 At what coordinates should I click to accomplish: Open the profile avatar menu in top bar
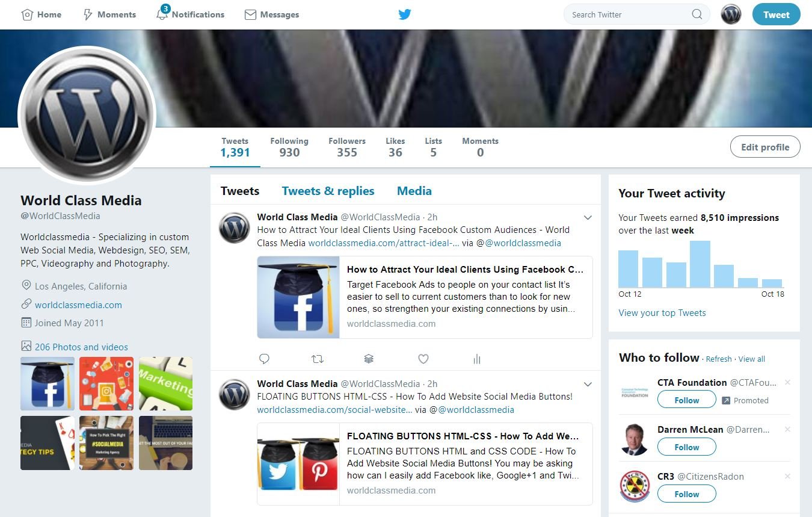(x=731, y=14)
